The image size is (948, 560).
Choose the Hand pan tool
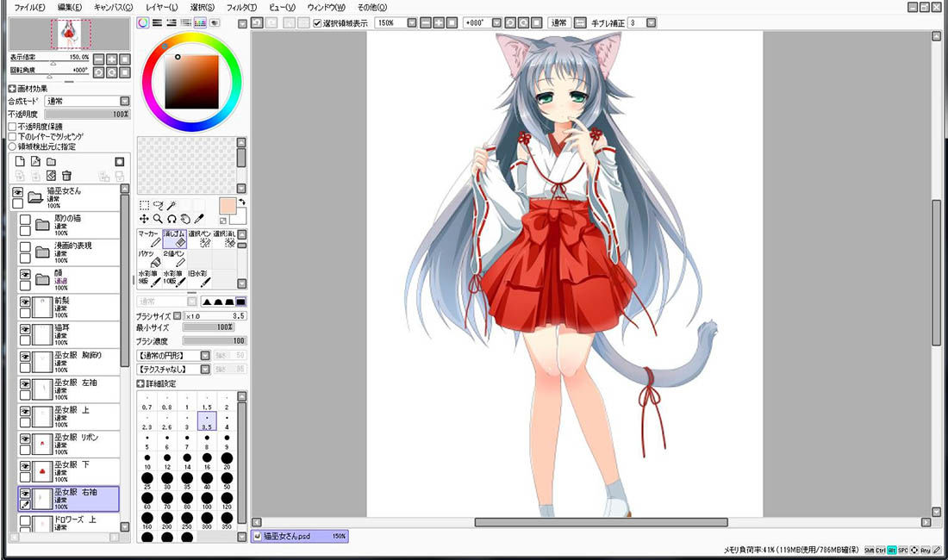point(185,219)
